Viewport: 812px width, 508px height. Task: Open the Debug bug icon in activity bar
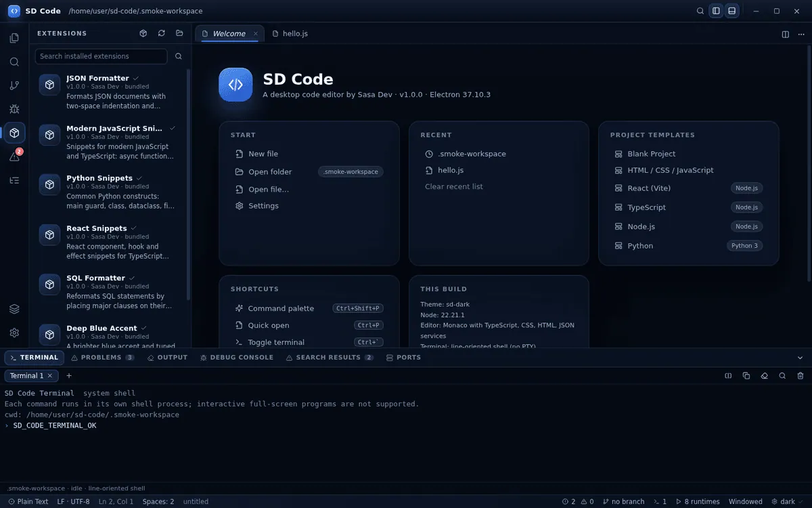(14, 109)
